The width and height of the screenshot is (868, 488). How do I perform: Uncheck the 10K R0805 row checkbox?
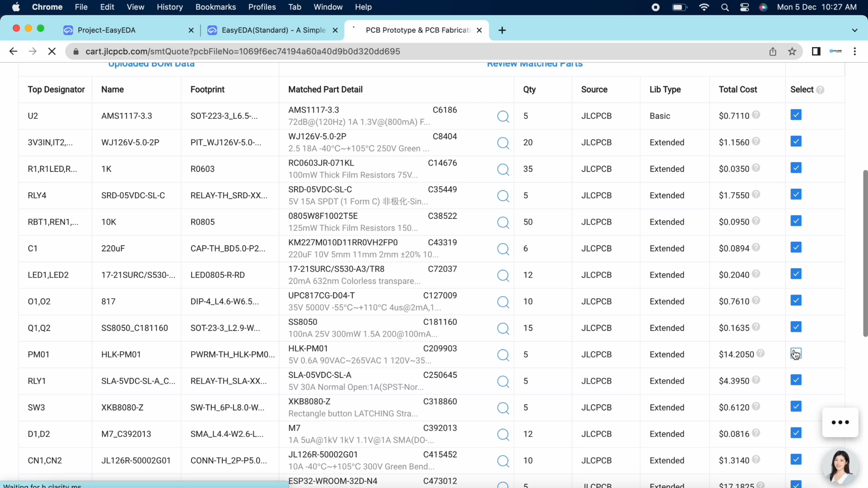coord(796,221)
